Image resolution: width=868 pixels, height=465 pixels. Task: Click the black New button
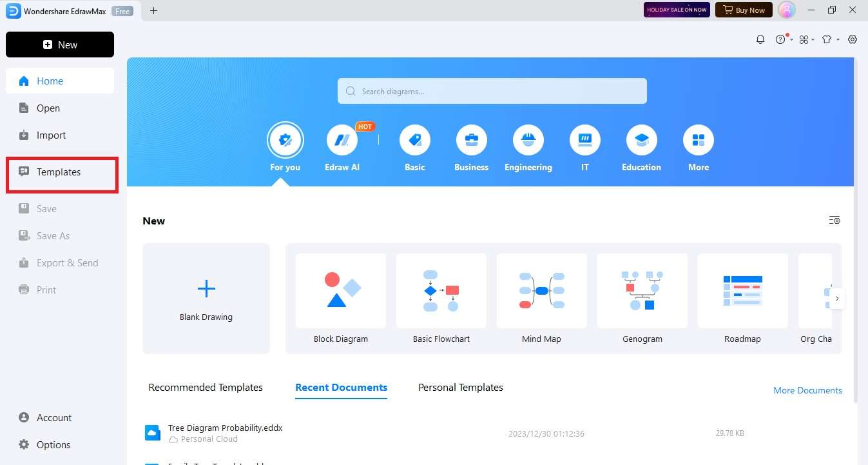click(60, 45)
